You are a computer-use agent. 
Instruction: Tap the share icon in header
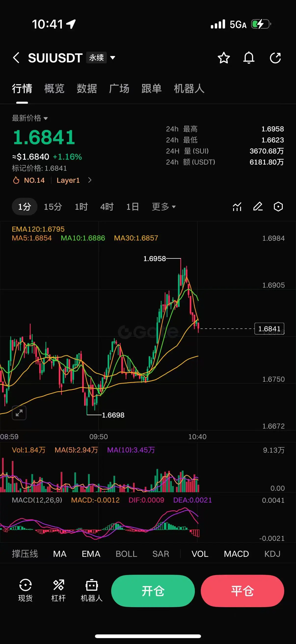[275, 58]
